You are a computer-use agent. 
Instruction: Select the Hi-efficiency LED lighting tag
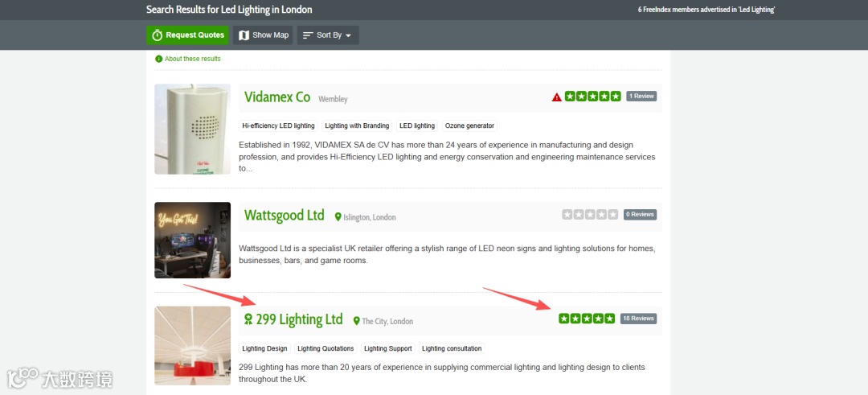(278, 125)
